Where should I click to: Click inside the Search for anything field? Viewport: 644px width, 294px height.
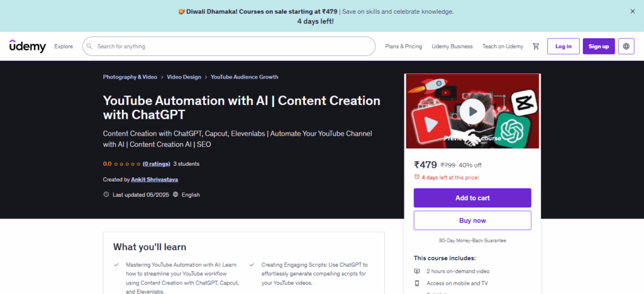click(x=233, y=46)
